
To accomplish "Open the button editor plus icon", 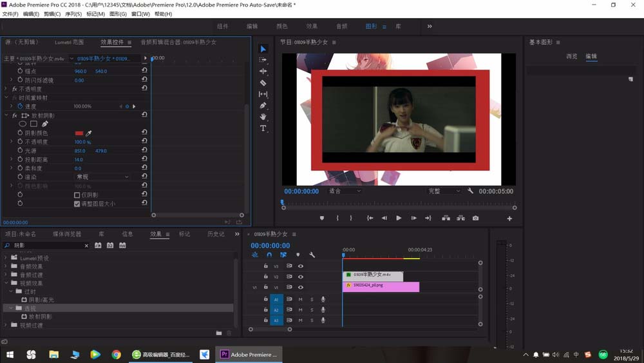I will 509,219.
